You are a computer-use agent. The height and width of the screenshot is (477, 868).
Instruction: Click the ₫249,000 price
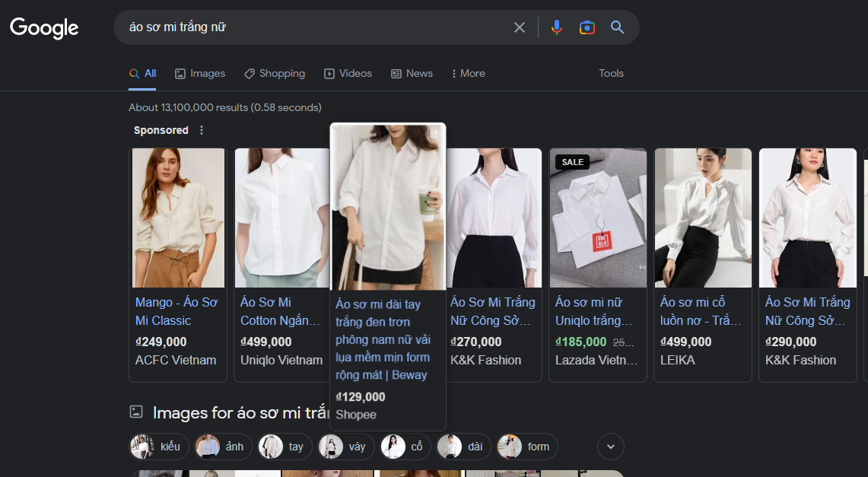tap(161, 342)
